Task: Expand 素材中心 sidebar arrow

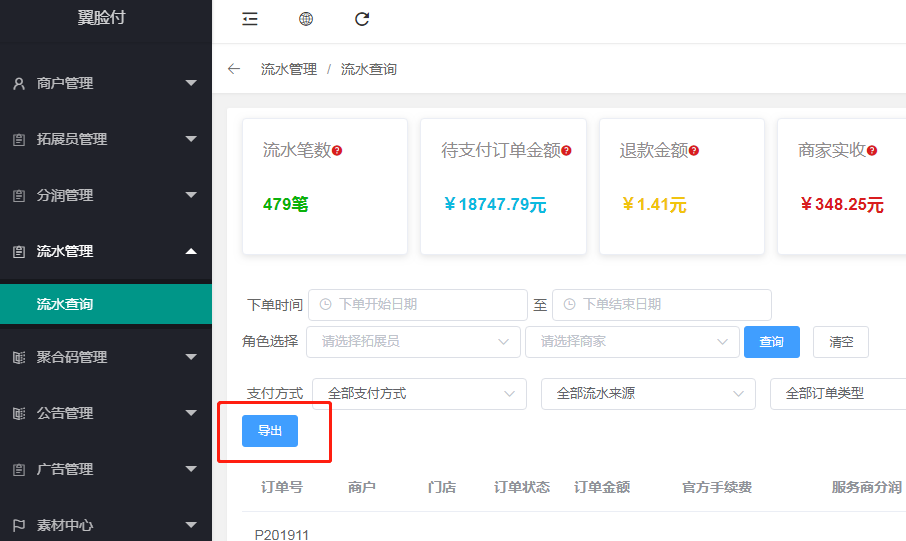Action: [191, 525]
